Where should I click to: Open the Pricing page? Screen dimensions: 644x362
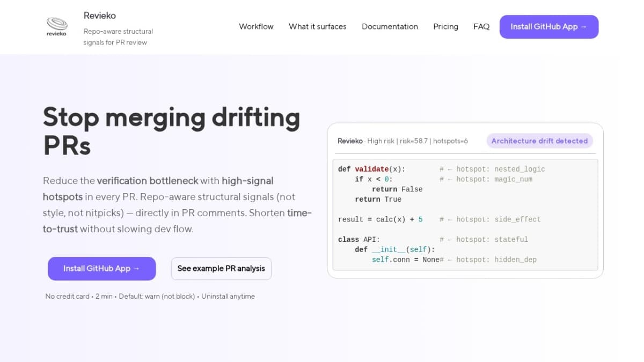click(x=445, y=26)
